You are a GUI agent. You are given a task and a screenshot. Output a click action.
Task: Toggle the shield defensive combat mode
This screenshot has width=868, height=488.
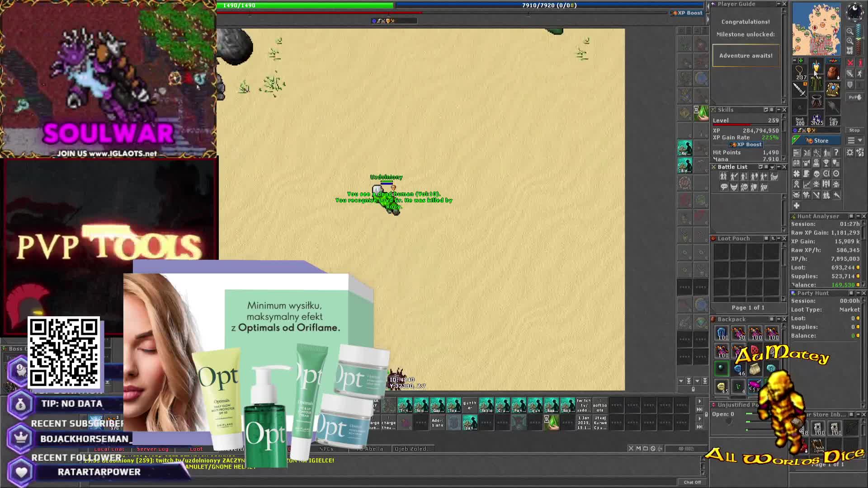coord(850,84)
